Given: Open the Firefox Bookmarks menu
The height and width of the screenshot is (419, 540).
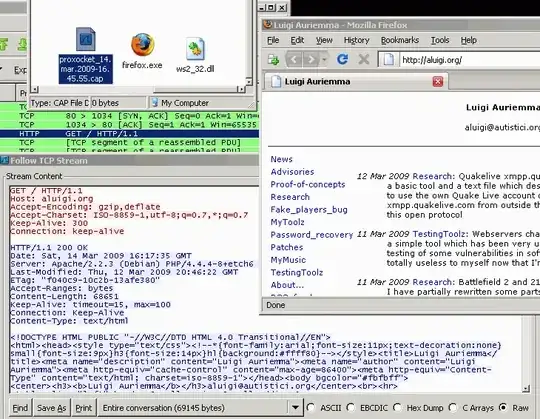Looking at the screenshot, I should coord(400,40).
